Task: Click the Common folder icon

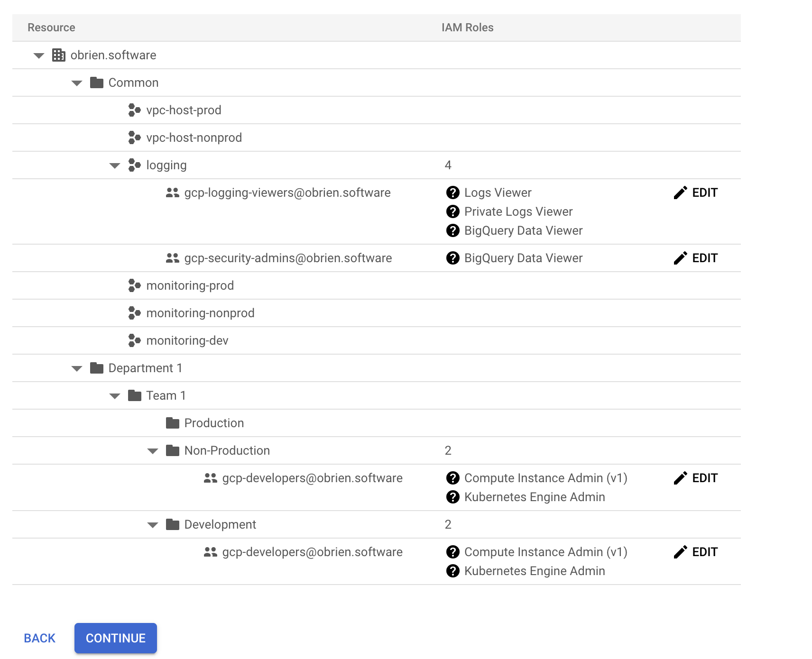Action: [x=96, y=82]
